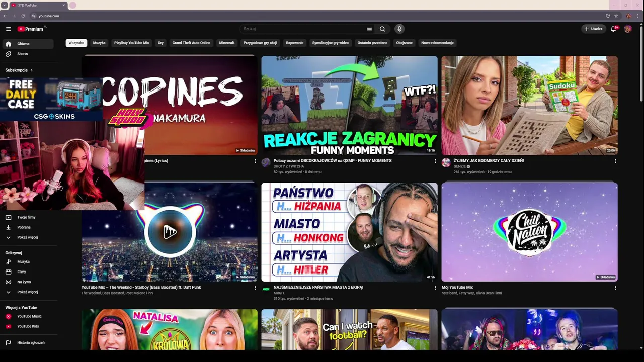Click the Utwórz create button
This screenshot has height=362, width=644.
(x=593, y=29)
